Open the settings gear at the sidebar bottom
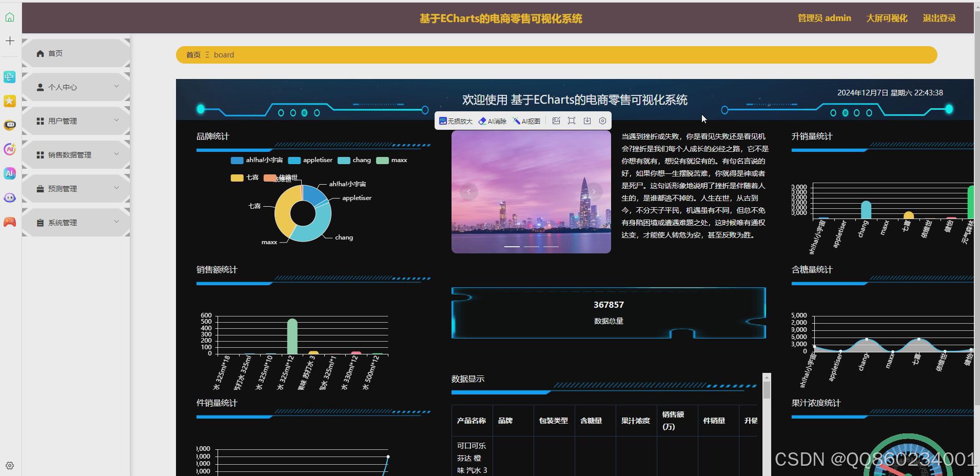The height and width of the screenshot is (476, 980). (x=10, y=466)
